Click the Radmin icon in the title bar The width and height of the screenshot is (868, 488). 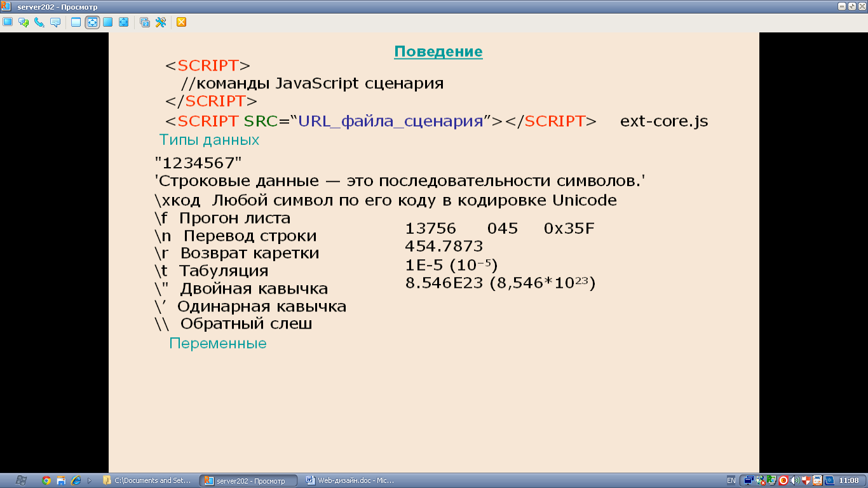point(6,6)
